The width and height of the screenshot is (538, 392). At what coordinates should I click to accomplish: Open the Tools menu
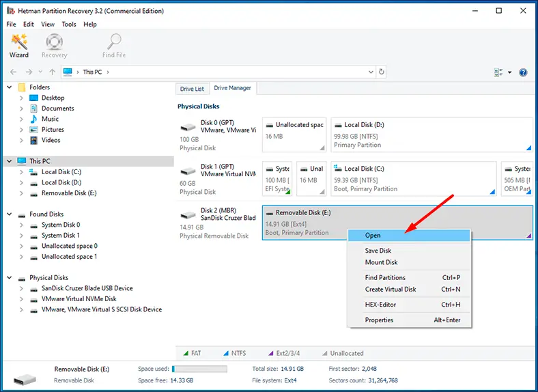[x=69, y=25]
